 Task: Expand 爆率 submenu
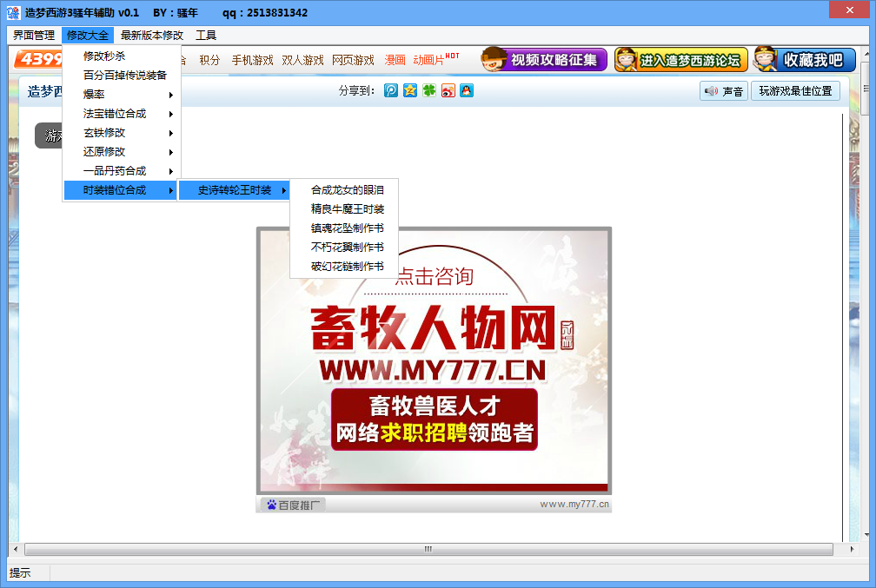[122, 95]
